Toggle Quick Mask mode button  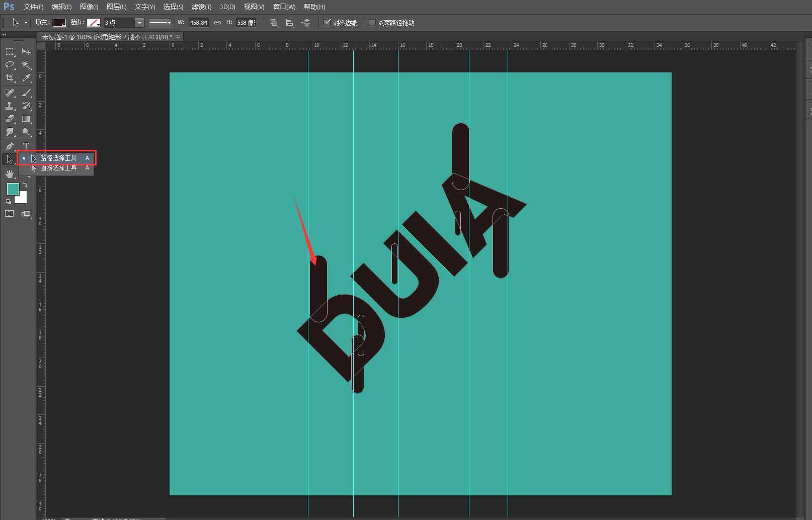pos(10,214)
